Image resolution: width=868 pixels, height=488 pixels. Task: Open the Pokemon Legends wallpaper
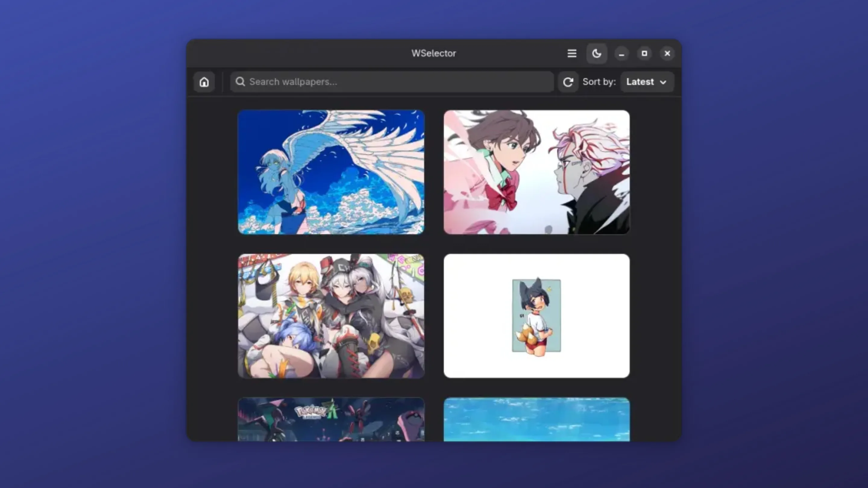tap(331, 419)
